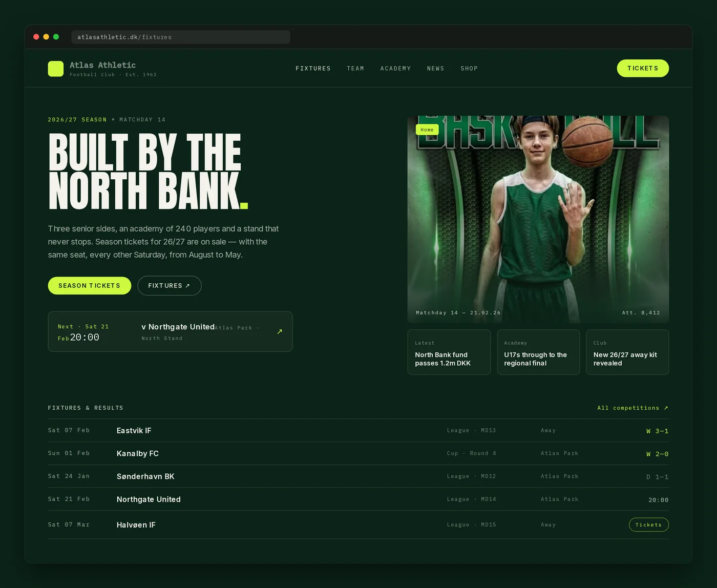Click the W 3–1 result
This screenshot has height=588, width=717.
tap(657, 431)
